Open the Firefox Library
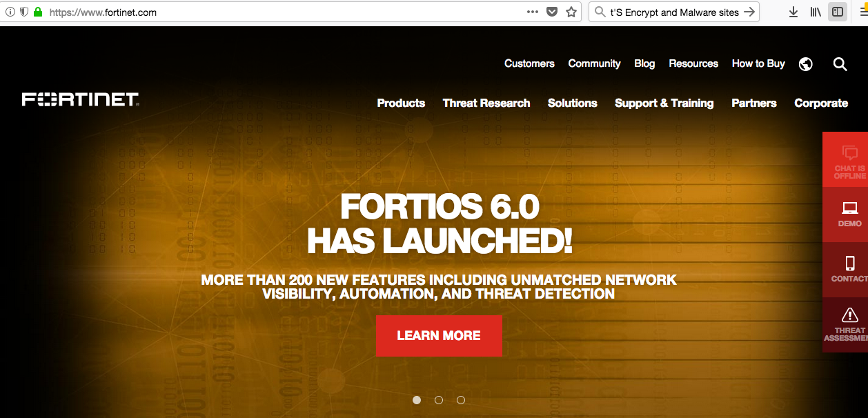This screenshot has height=418, width=868. 815,12
